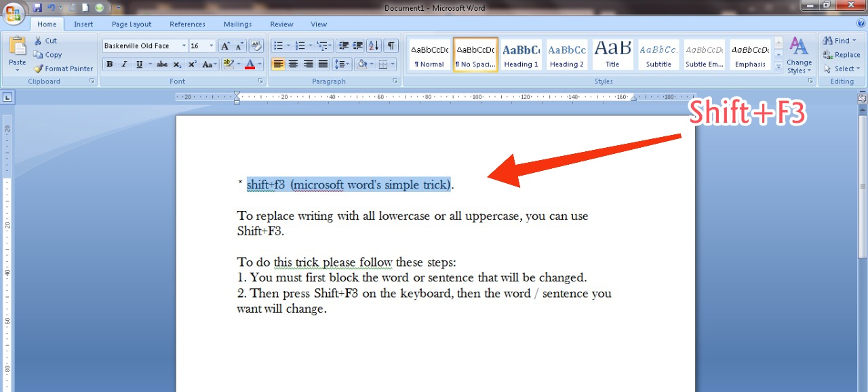This screenshot has width=868, height=392.
Task: Apply the Title style
Action: click(x=612, y=54)
